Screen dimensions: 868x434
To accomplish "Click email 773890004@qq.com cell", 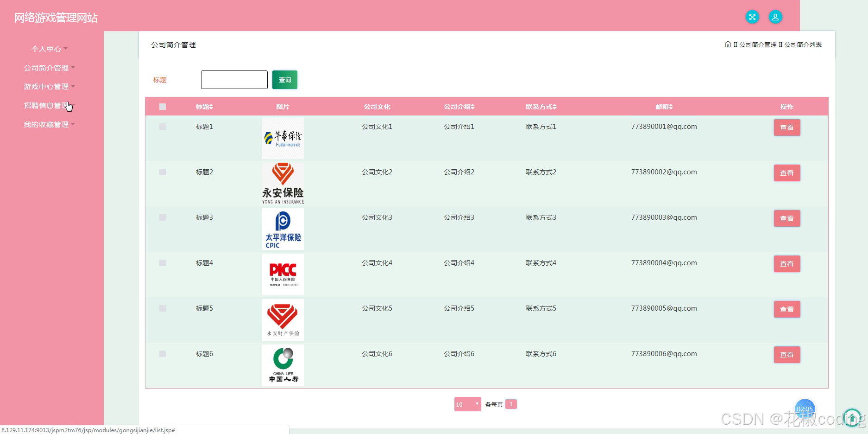I will (x=664, y=263).
